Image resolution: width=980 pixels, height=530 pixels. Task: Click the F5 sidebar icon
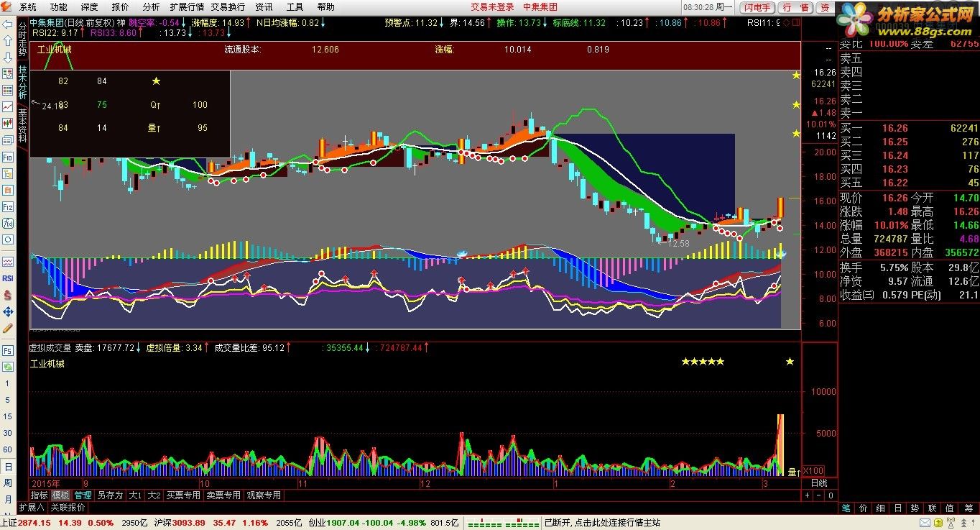[8, 350]
